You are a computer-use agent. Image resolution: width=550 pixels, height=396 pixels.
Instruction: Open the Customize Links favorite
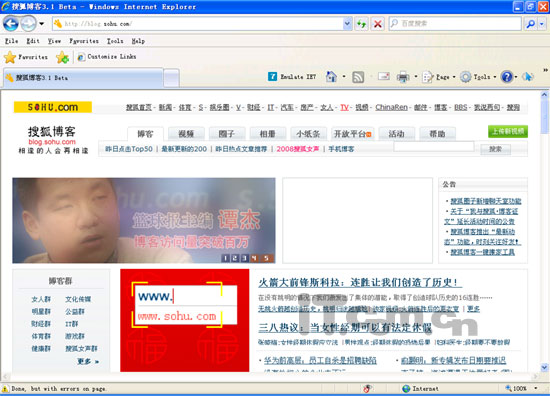pyautogui.click(x=107, y=56)
